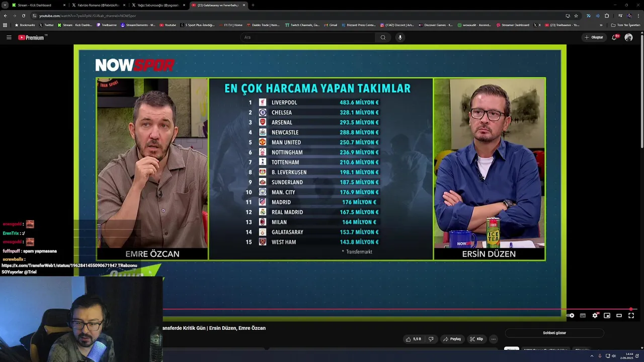Open the wowaudit bookmark

click(474, 25)
